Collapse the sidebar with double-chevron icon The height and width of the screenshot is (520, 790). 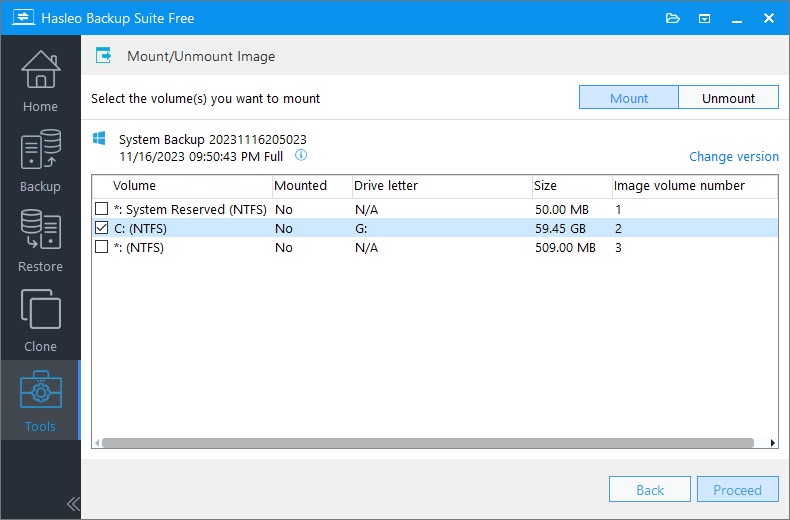(72, 503)
